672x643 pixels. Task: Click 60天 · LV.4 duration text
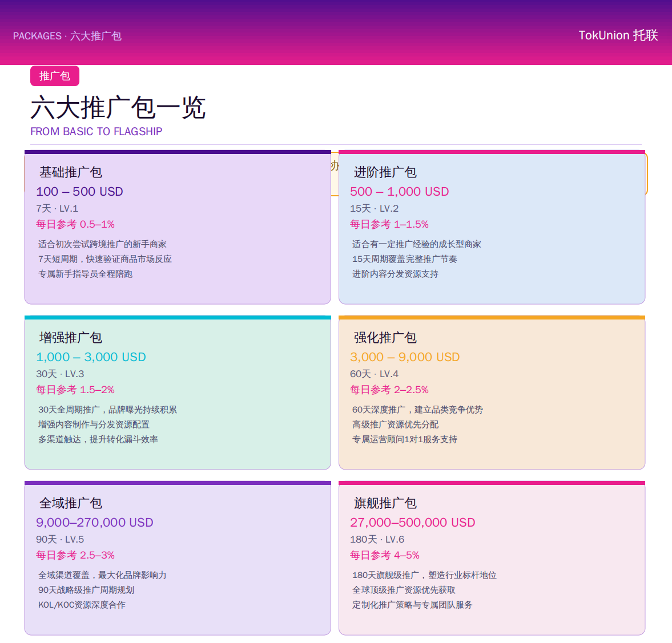tap(374, 374)
